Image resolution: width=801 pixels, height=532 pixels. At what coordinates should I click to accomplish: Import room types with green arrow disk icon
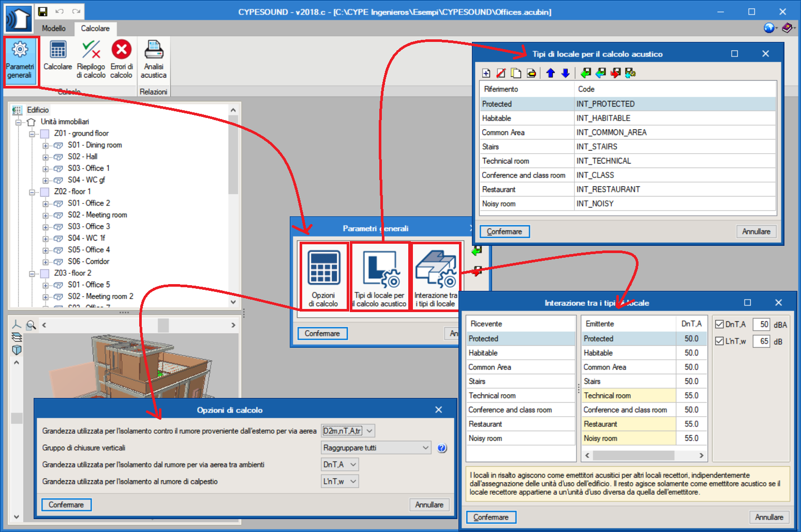coord(586,73)
